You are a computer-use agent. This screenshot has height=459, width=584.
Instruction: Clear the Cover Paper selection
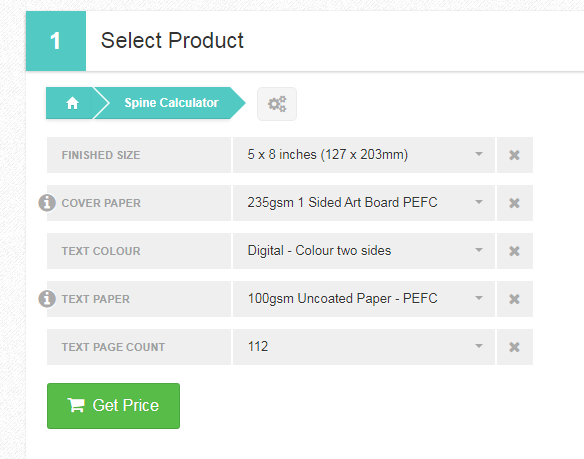coord(514,203)
